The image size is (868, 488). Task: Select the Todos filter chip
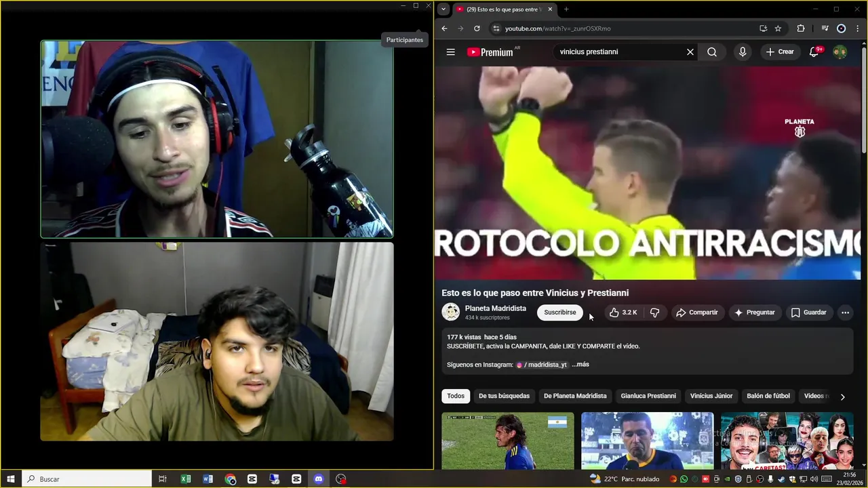coord(456,396)
